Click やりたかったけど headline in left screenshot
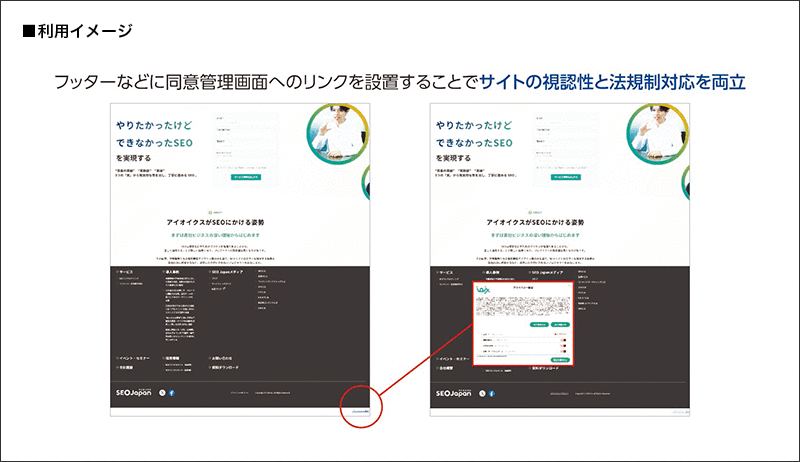 click(x=154, y=125)
